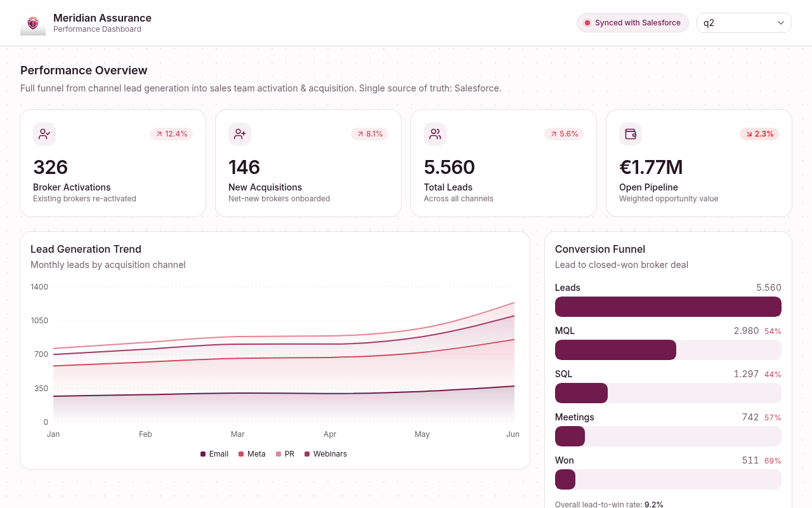The image size is (812, 508).
Task: Click the 146 New Acquisitions value
Action: 244,167
